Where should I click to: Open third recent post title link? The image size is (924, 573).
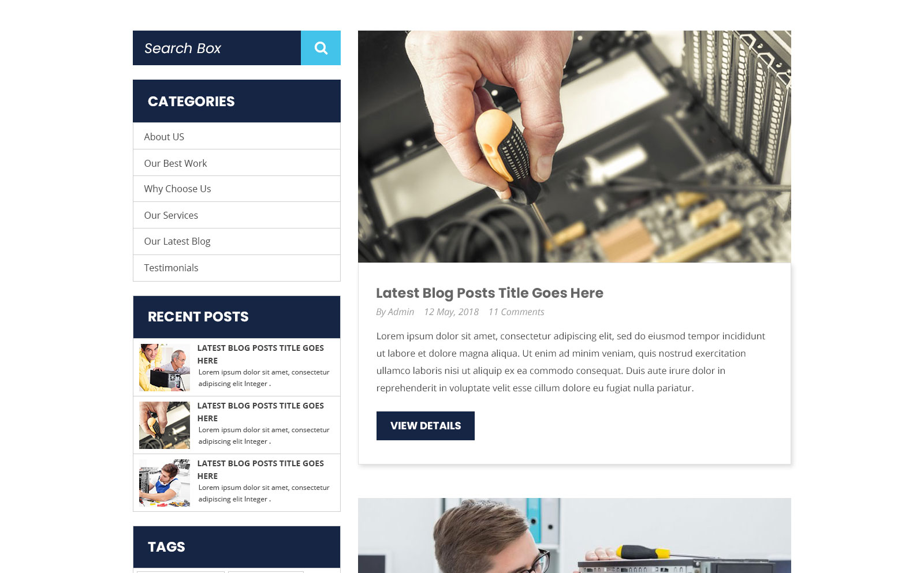(260, 470)
